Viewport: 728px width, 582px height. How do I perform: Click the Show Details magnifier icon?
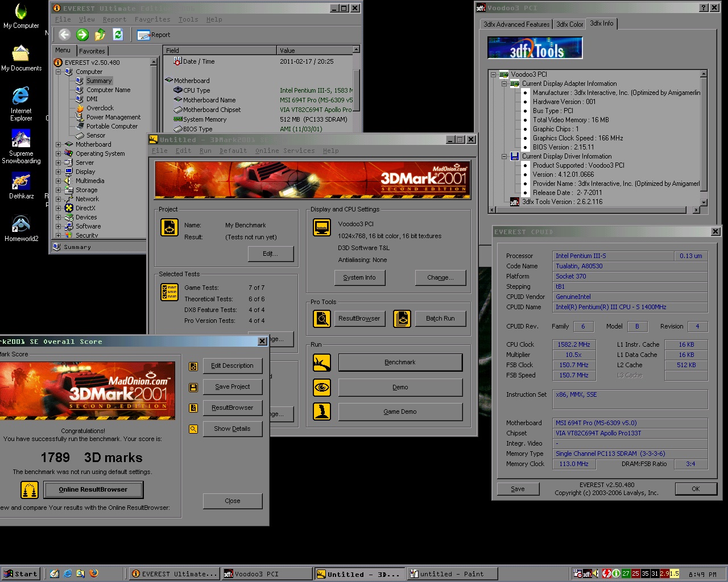[x=193, y=429]
